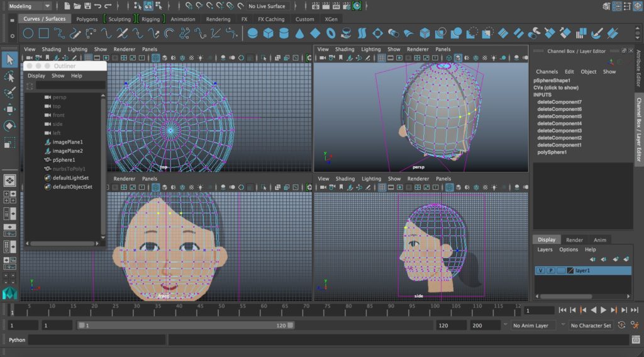
Task: Click the Loft surface shelf icon
Action: 362,33
